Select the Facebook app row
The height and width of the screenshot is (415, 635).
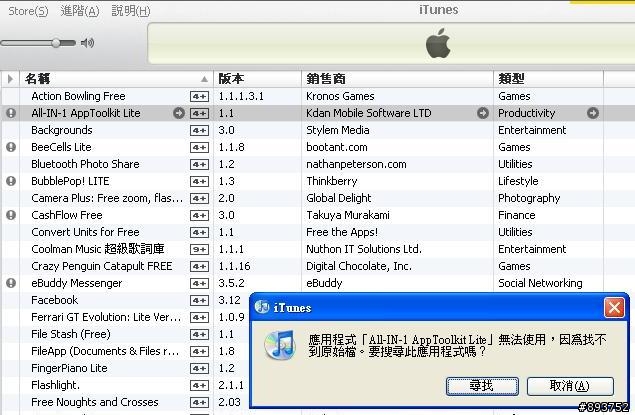pos(126,300)
